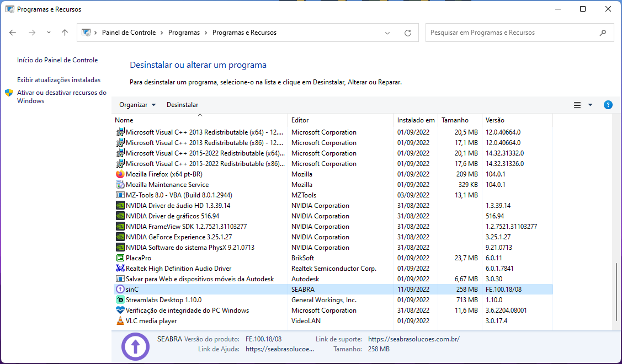Open the Organizar dropdown menu

137,105
